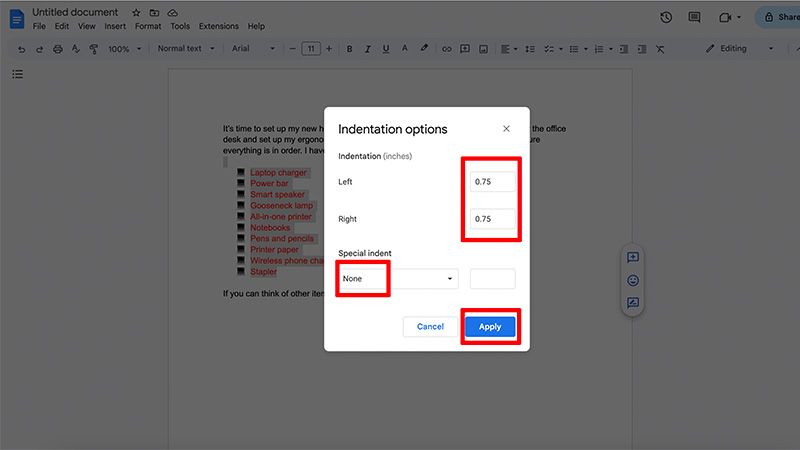Increase font size with plus button
The image size is (800, 450).
click(x=329, y=49)
